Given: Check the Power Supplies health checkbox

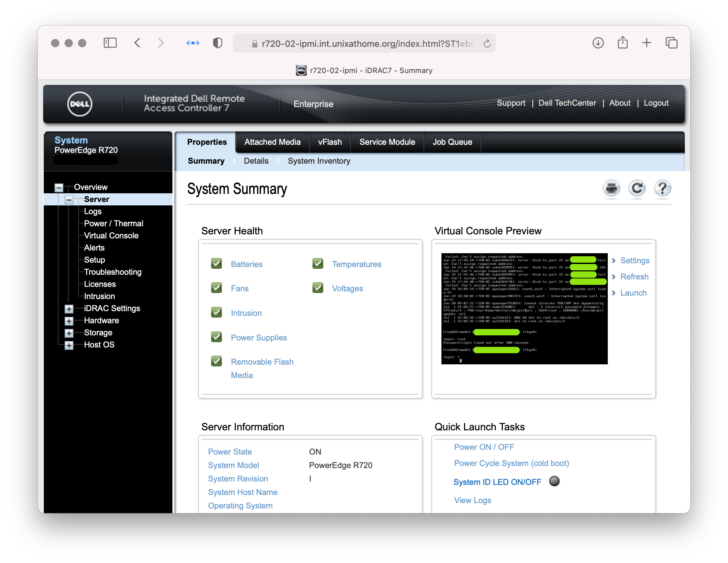Looking at the screenshot, I should pos(216,337).
